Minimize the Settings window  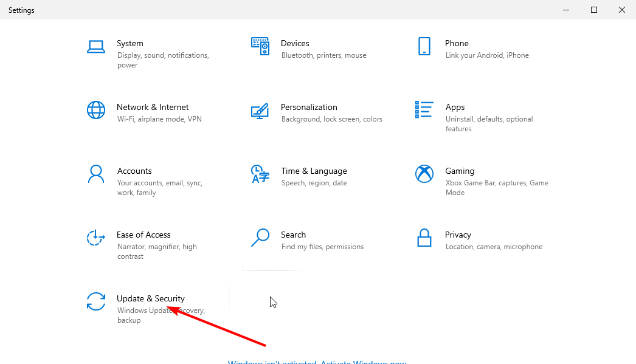pos(566,10)
